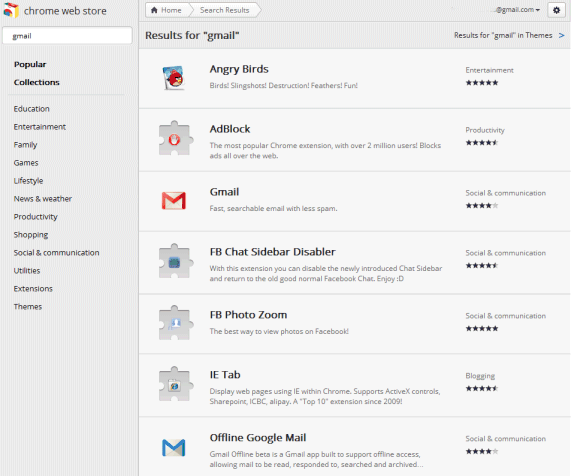Click 'Fast, searchable email with less spam' text

(273, 209)
